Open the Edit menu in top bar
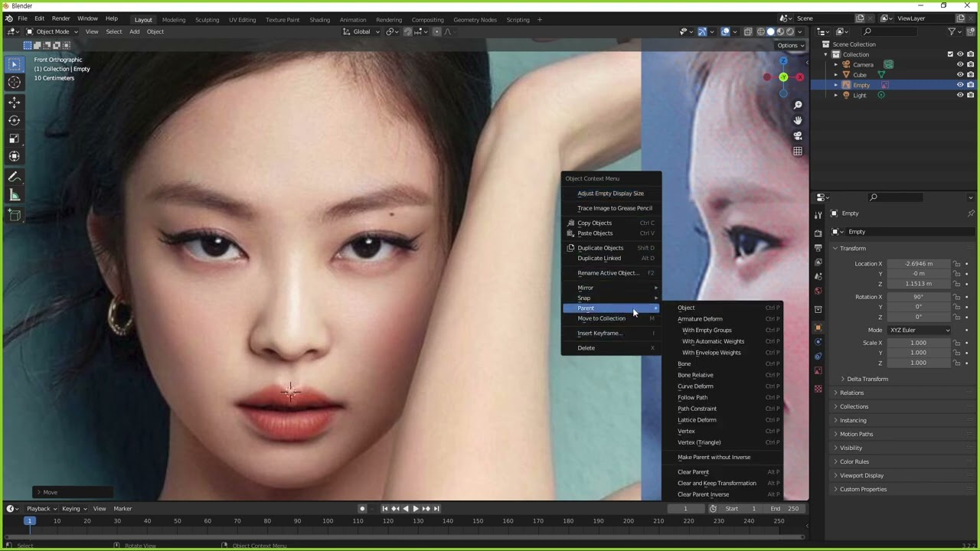 click(39, 18)
